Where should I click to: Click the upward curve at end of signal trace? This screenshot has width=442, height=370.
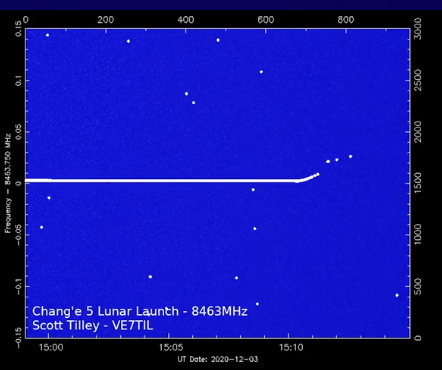tap(308, 178)
